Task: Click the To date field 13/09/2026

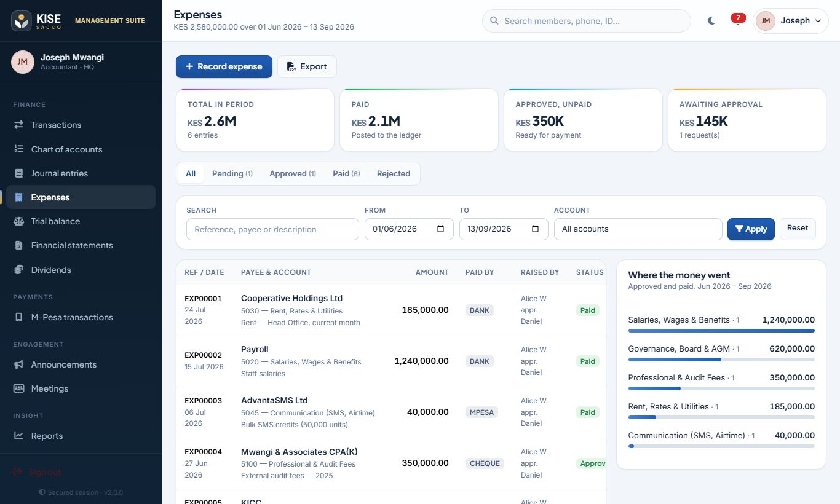Action: pos(504,229)
